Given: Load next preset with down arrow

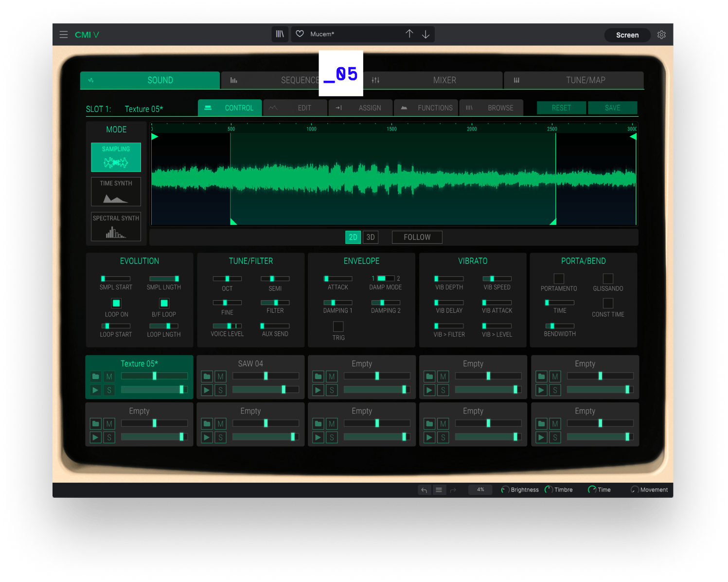Looking at the screenshot, I should coord(426,34).
